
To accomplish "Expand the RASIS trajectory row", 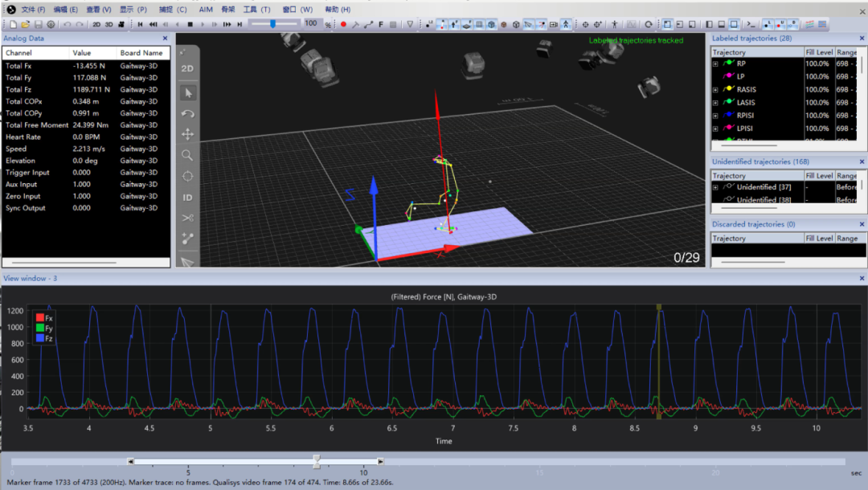I will click(x=715, y=90).
